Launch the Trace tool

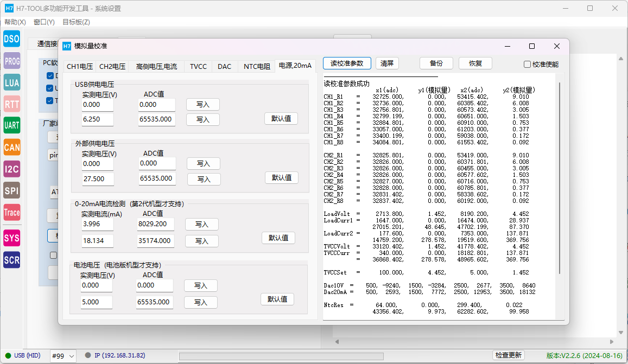point(11,212)
